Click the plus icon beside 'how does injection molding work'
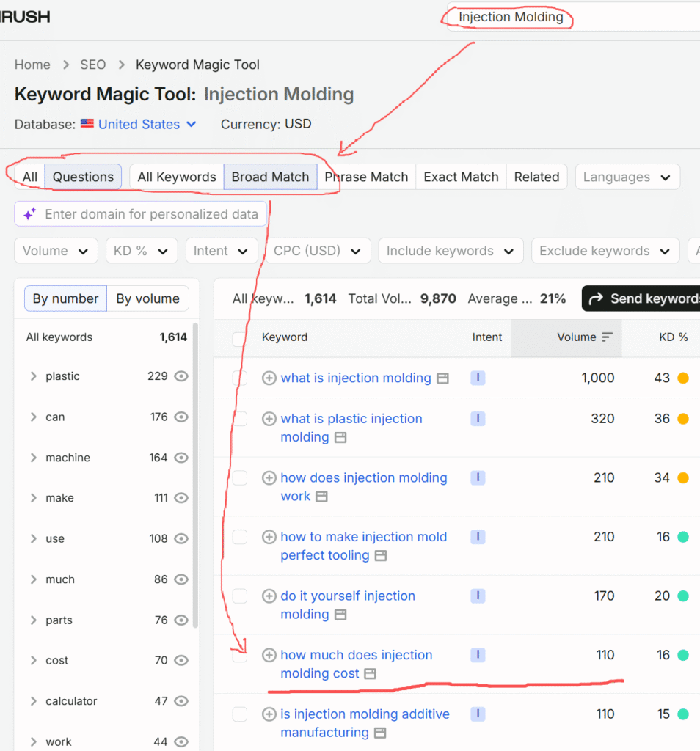Viewport: 700px width, 751px height. (269, 477)
